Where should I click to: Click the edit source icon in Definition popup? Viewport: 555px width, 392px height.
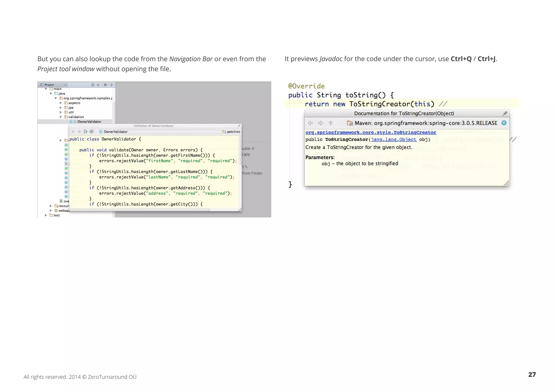coord(85,132)
